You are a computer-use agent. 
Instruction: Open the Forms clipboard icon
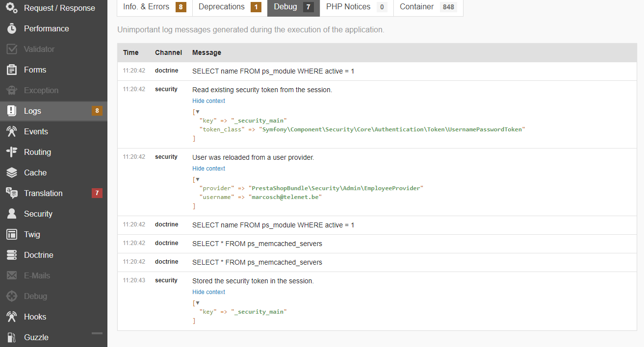pyautogui.click(x=12, y=70)
